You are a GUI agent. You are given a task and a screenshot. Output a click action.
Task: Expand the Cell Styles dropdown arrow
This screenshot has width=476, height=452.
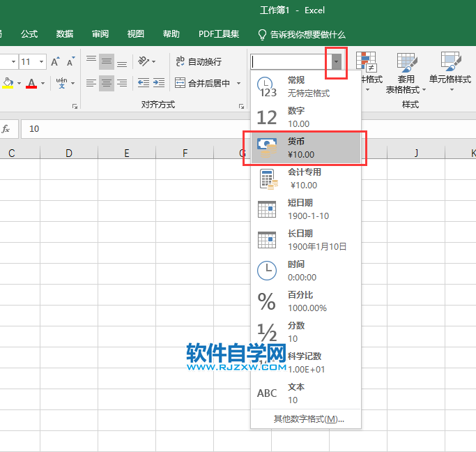[452, 89]
